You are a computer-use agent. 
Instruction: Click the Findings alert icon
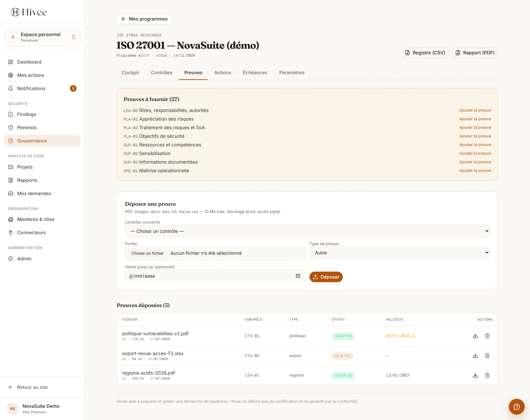(11, 114)
